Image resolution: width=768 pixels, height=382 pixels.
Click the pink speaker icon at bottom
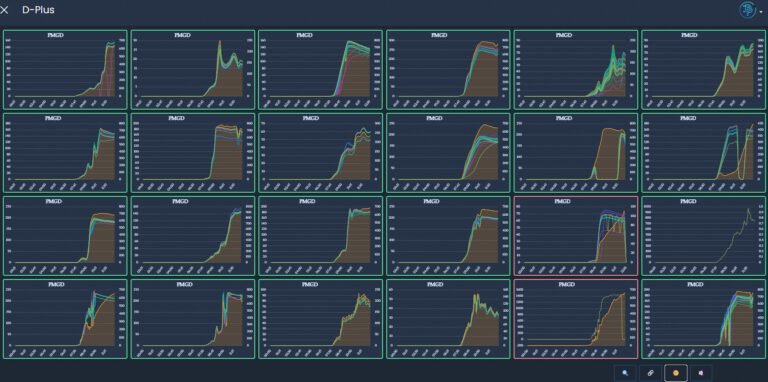tap(701, 373)
